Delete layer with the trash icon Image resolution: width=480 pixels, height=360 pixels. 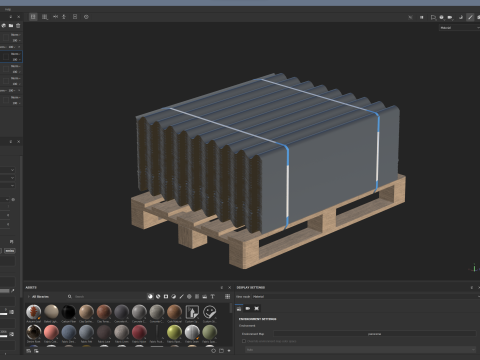[x=18, y=26]
